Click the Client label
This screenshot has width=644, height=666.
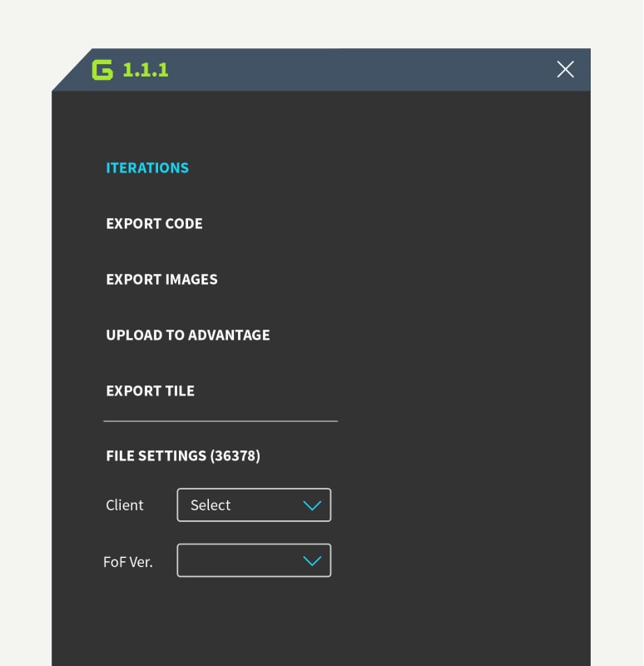124,505
